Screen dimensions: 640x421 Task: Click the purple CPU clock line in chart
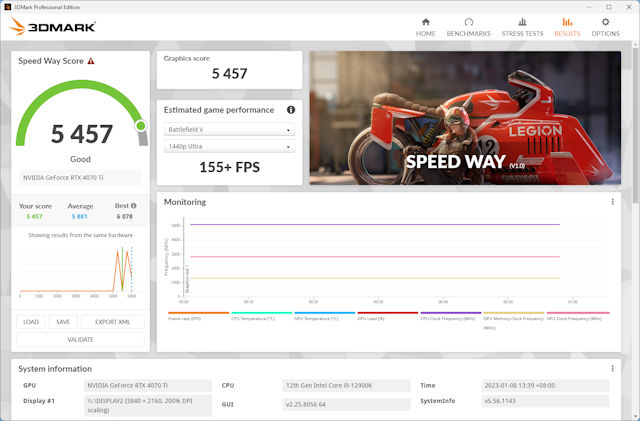pos(375,224)
